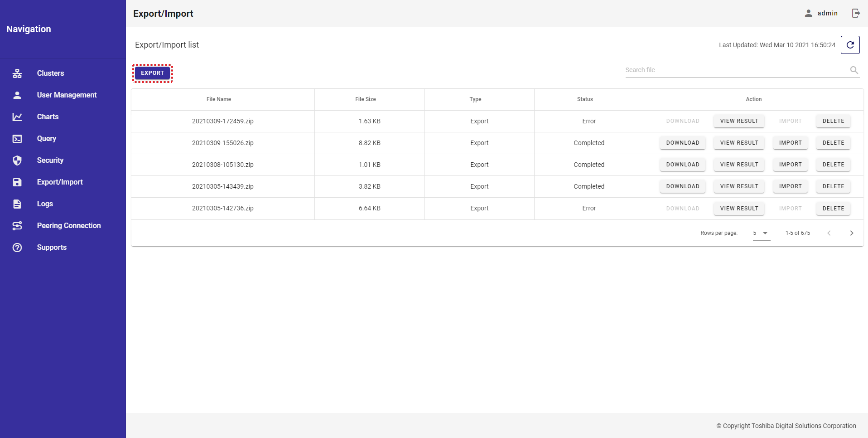Go to the next page arrow
868x438 pixels.
(x=851, y=233)
